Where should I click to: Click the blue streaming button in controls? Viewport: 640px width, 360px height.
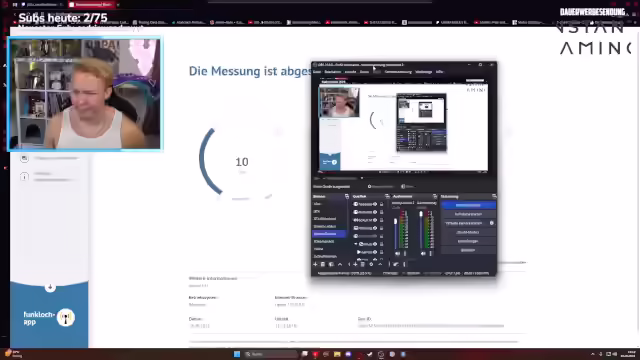[x=468, y=205]
